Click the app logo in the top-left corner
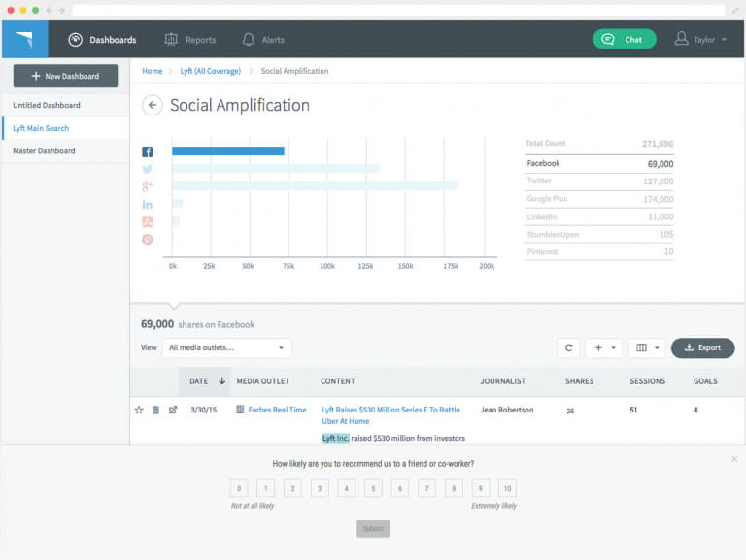Screen dimensions: 746x560 pos(24,39)
